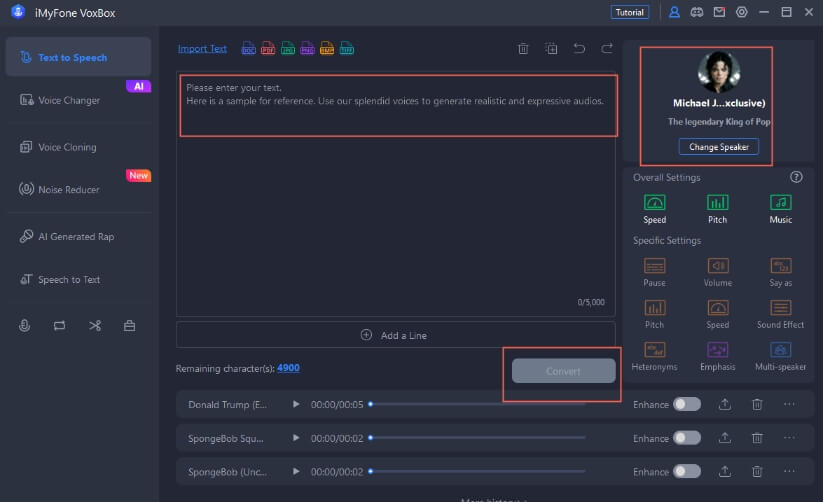Open specific Volume setting

(718, 272)
